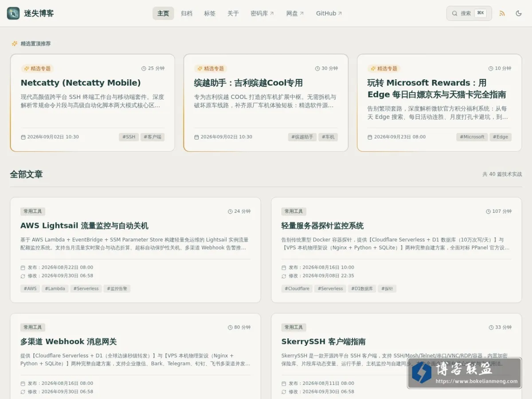Click the clock icon beside 25 分钟
Screen dimensions: 532x399
144,69
